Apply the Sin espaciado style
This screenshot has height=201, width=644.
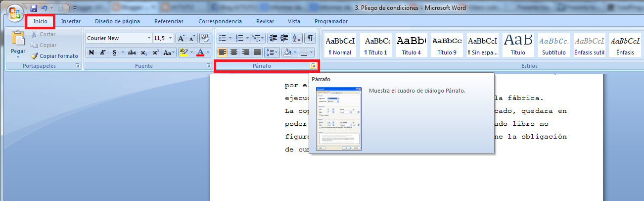coord(483,45)
